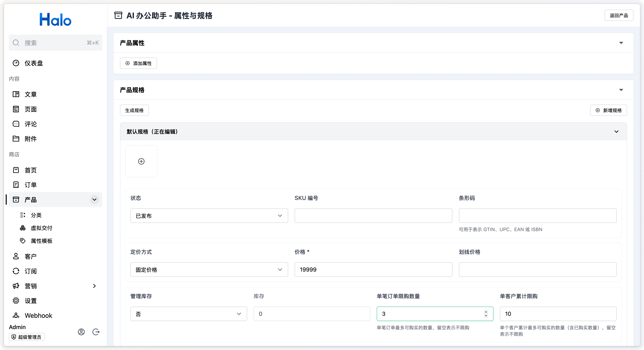Screen dimensions: 644x350
Task: Open 虚拟交付 submenu item
Action: pyautogui.click(x=41, y=228)
